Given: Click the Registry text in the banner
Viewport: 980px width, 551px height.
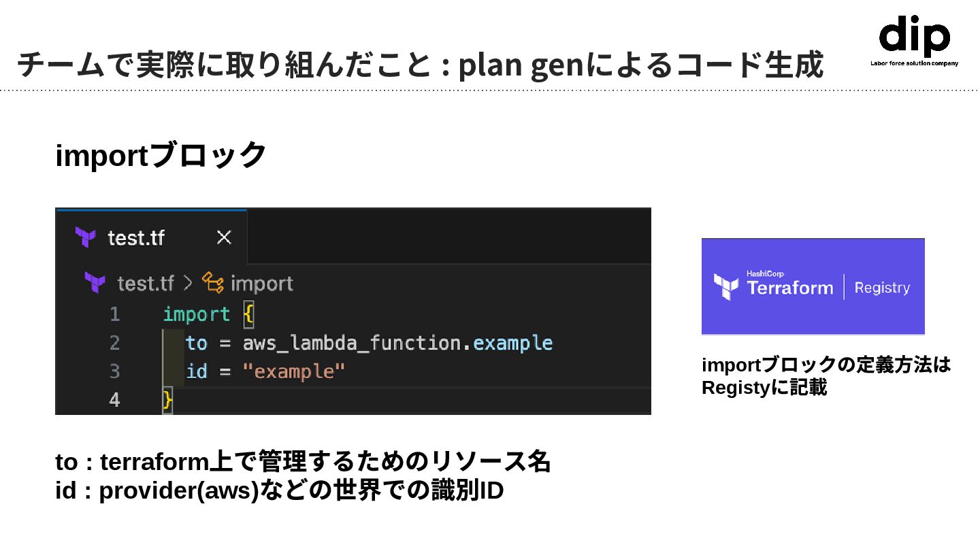Looking at the screenshot, I should click(x=882, y=287).
